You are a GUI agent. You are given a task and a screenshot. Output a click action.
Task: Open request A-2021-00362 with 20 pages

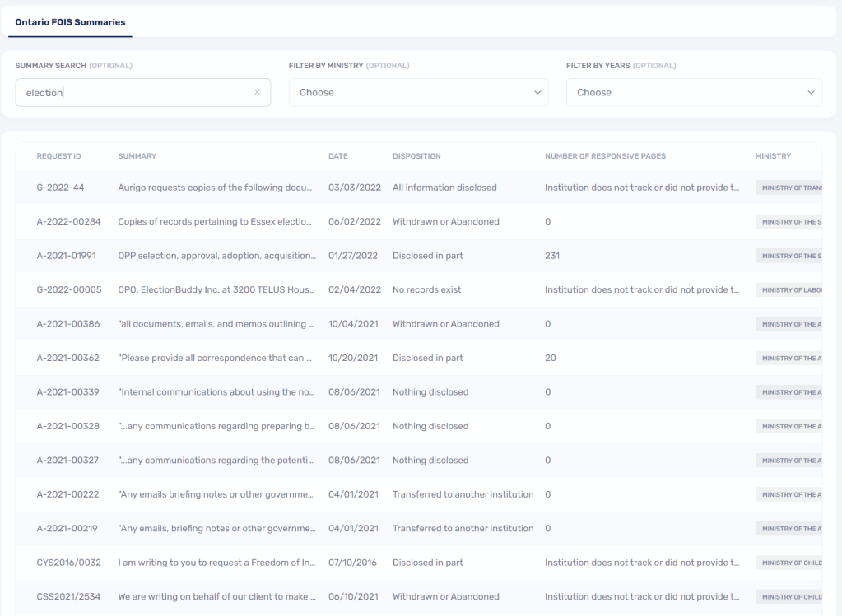click(67, 359)
